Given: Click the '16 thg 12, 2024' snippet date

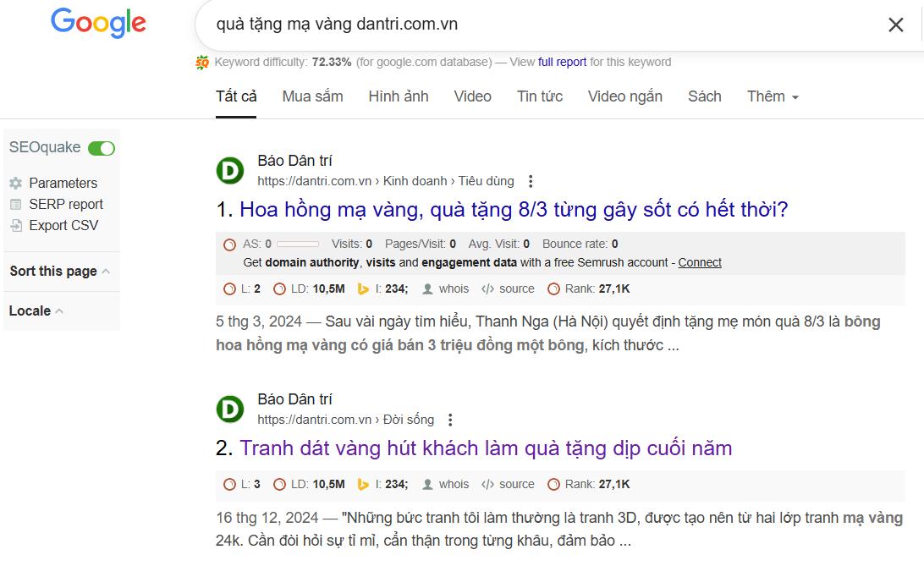Looking at the screenshot, I should pyautogui.click(x=267, y=518).
